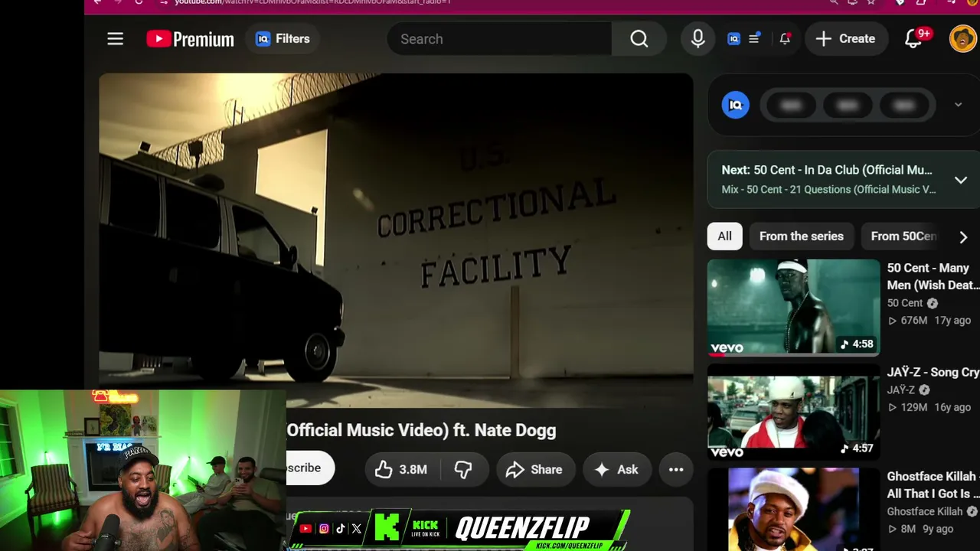This screenshot has width=980, height=551.
Task: Click the Create button
Action: [x=845, y=39]
